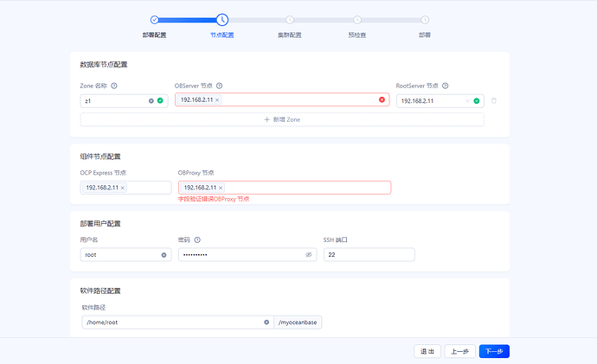Add a new Zone row
Screen dimensions: 597x364
tap(282, 119)
